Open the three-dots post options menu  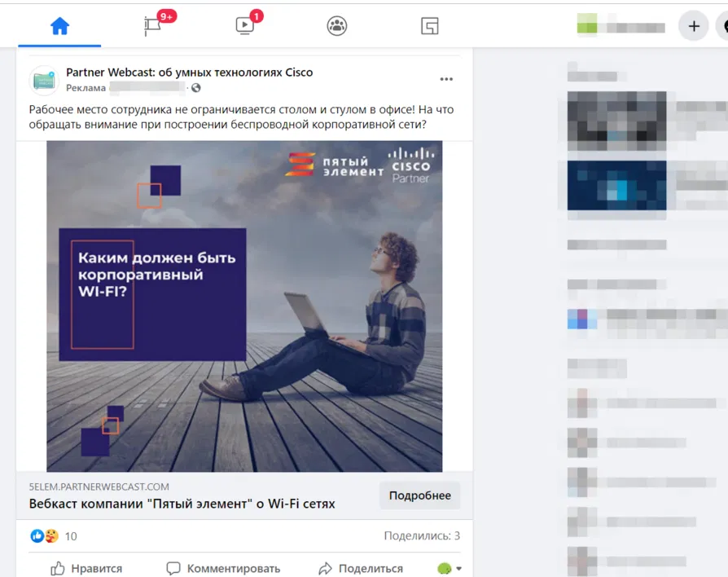pos(446,79)
